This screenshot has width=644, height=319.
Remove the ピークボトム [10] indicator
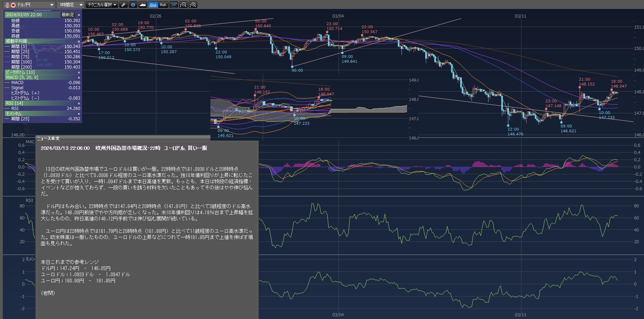coord(79,72)
